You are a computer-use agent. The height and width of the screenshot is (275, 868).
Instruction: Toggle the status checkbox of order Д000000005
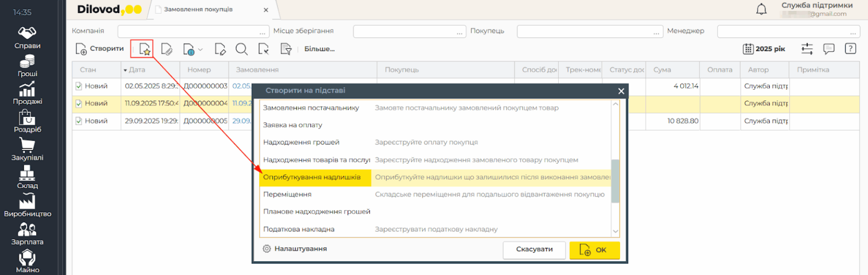point(79,121)
